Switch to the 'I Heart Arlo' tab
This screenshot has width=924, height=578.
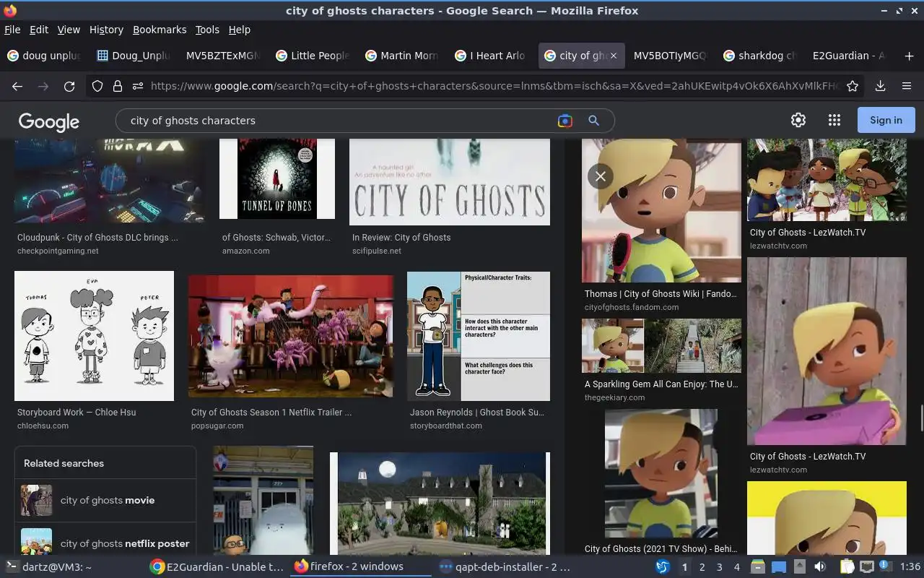pyautogui.click(x=492, y=56)
